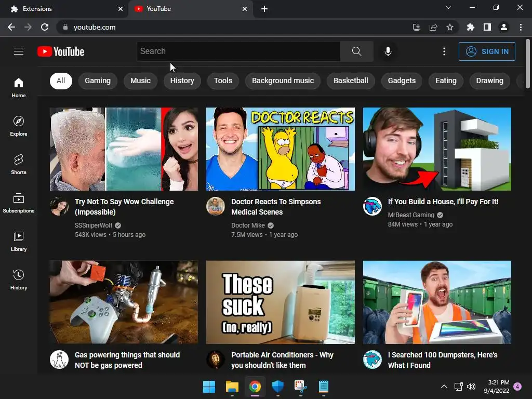The height and width of the screenshot is (399, 532).
Task: Open Chrome extensions puzzle menu
Action: pos(470,27)
